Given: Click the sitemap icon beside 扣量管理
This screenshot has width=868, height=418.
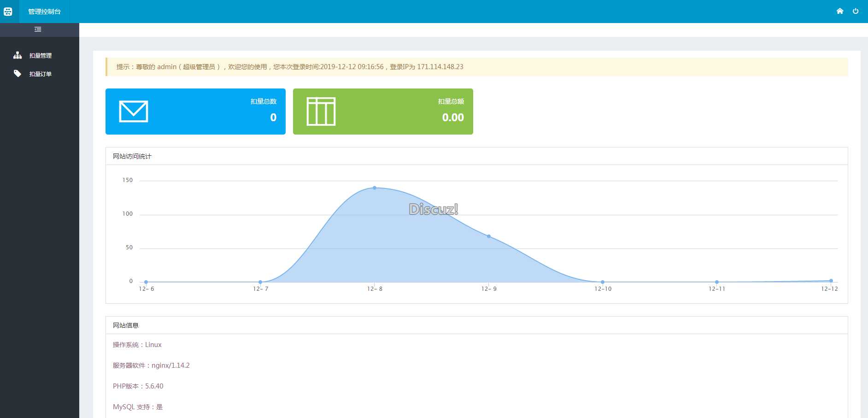Looking at the screenshot, I should [18, 55].
